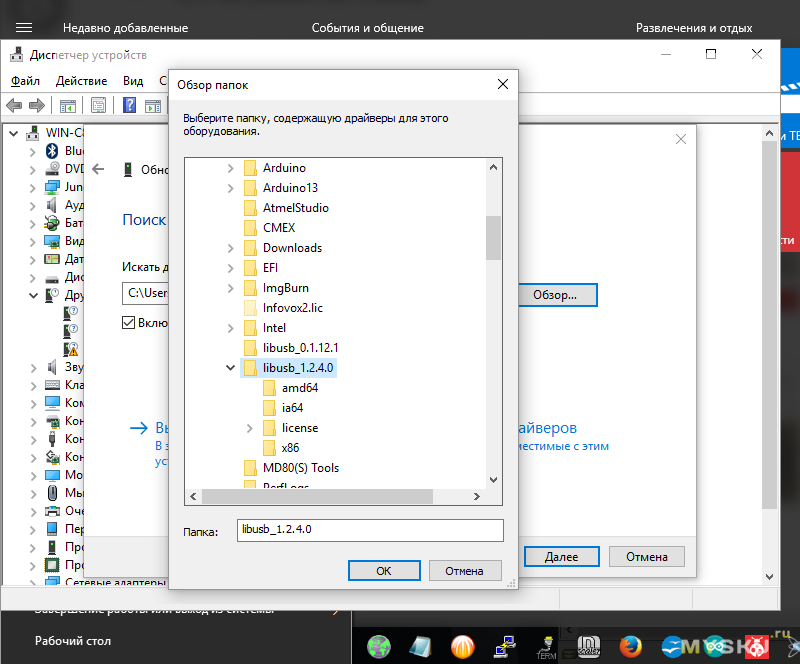Click the Arduino folder icon
Image resolution: width=800 pixels, height=664 pixels.
click(250, 168)
